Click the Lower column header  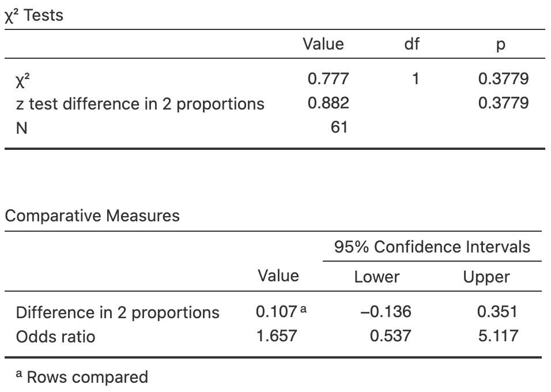point(376,277)
